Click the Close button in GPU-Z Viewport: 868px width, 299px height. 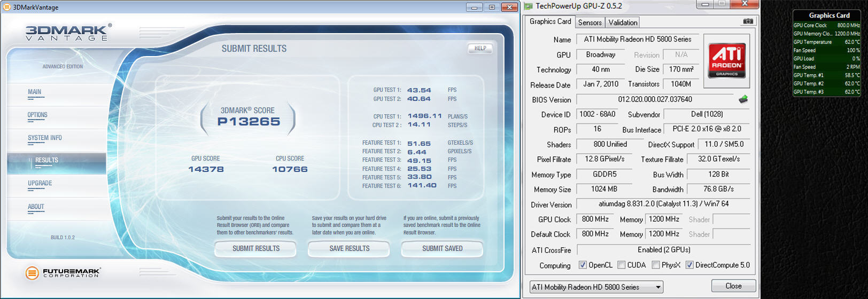pyautogui.click(x=733, y=286)
